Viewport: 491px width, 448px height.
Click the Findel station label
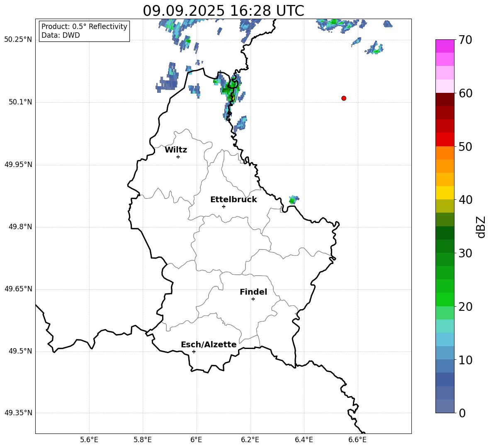(253, 292)
